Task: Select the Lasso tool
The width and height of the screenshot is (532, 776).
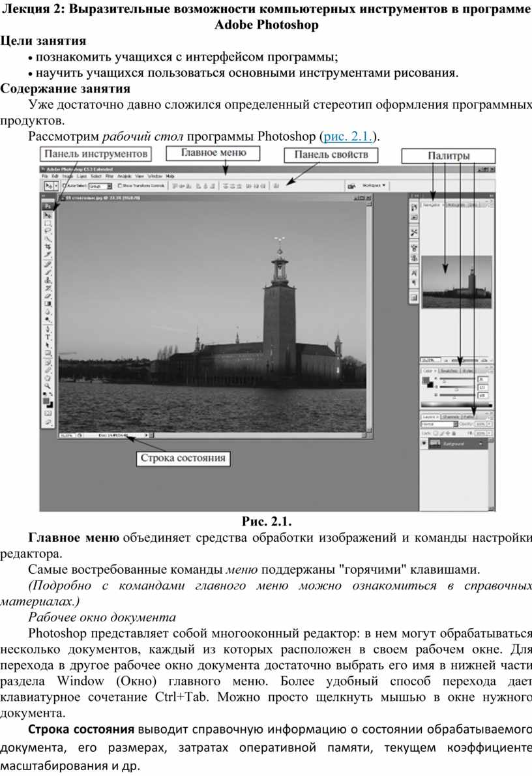Action: (x=48, y=231)
